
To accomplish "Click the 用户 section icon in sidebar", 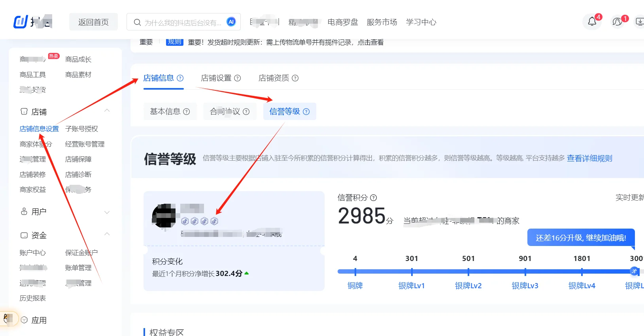I will (24, 212).
